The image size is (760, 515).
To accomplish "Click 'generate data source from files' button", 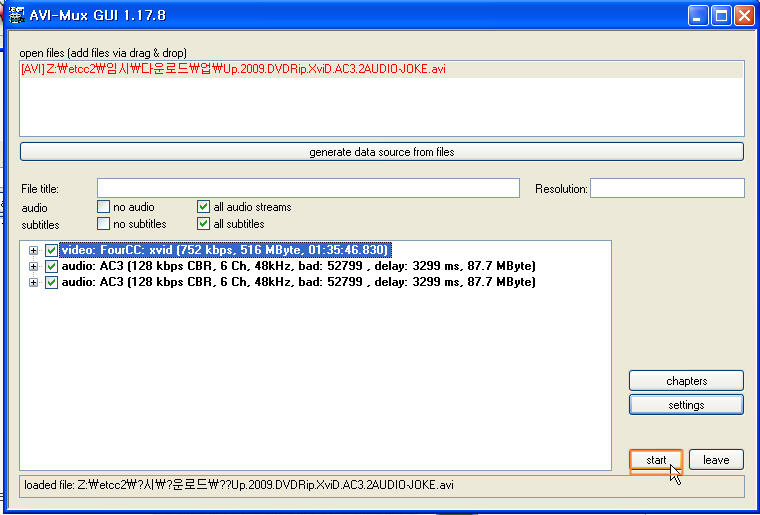I will (x=381, y=152).
